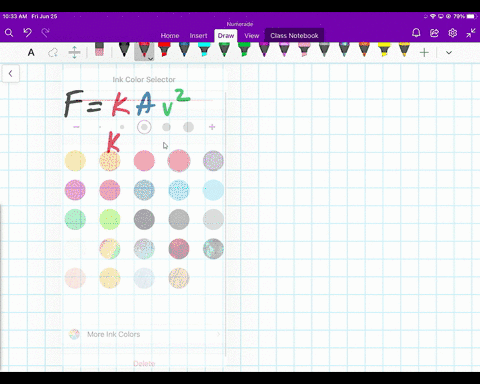Image resolution: width=480 pixels, height=384 pixels.
Task: Pick the mint green ink swatch
Action: click(x=75, y=219)
